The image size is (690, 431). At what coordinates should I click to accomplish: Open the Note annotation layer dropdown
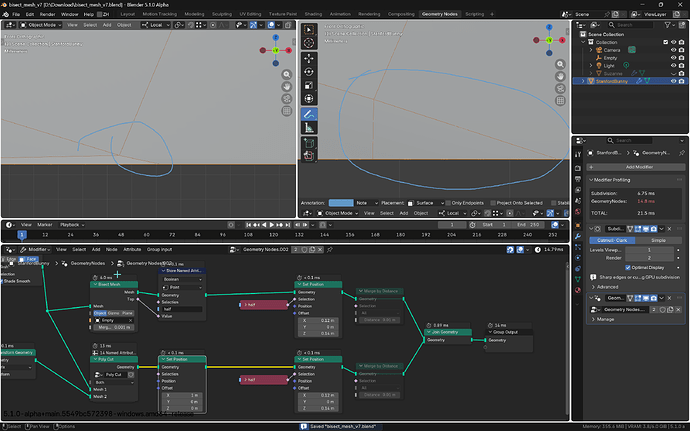coord(367,203)
